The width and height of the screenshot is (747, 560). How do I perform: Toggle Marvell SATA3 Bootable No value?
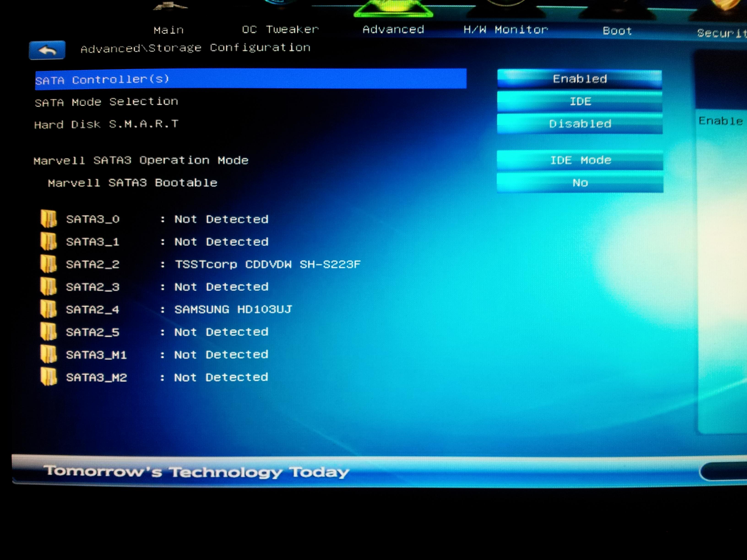(579, 183)
